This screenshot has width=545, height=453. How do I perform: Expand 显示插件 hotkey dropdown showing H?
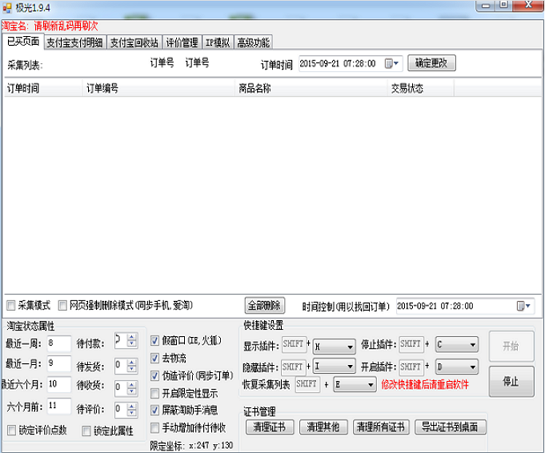pos(334,347)
